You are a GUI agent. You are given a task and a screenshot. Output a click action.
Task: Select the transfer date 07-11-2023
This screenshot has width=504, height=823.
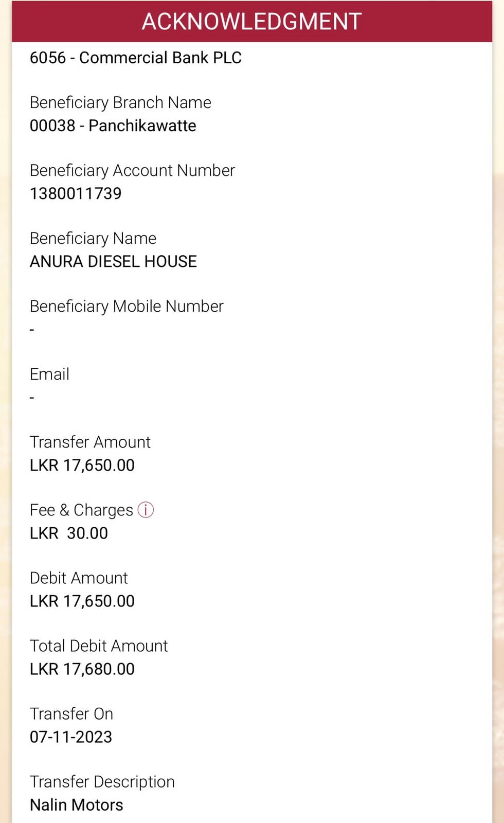tap(71, 737)
